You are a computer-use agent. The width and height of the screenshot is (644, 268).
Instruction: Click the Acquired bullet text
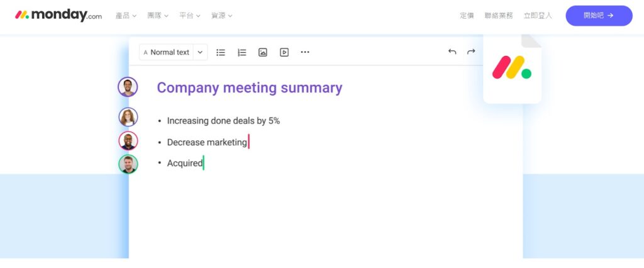click(185, 163)
